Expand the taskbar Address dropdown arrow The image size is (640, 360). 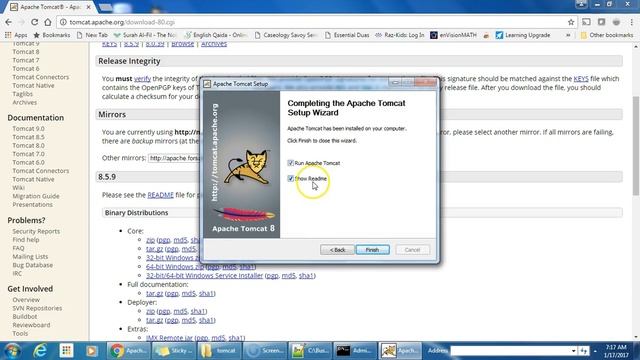(573, 351)
